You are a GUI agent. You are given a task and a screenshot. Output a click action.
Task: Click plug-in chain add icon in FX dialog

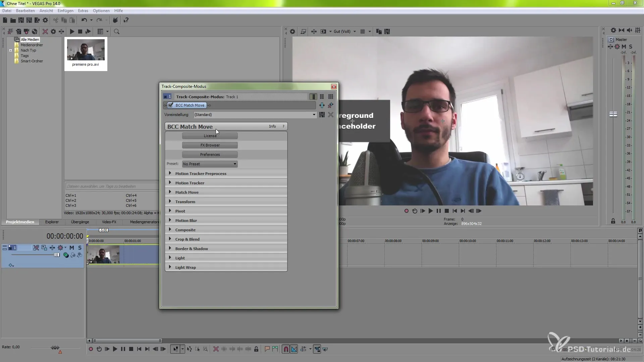click(322, 105)
